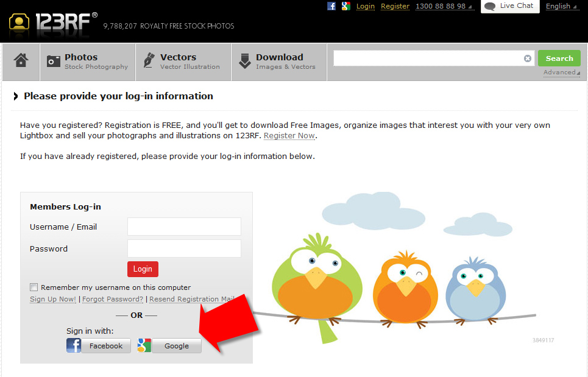This screenshot has width=588, height=377.
Task: Open the Vectors Vector Illustration tab
Action: click(x=183, y=62)
